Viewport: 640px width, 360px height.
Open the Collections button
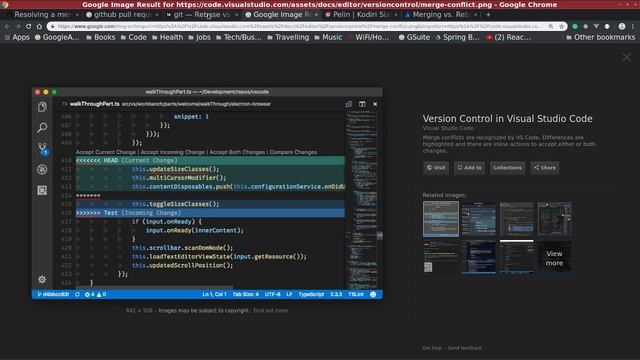click(x=507, y=168)
